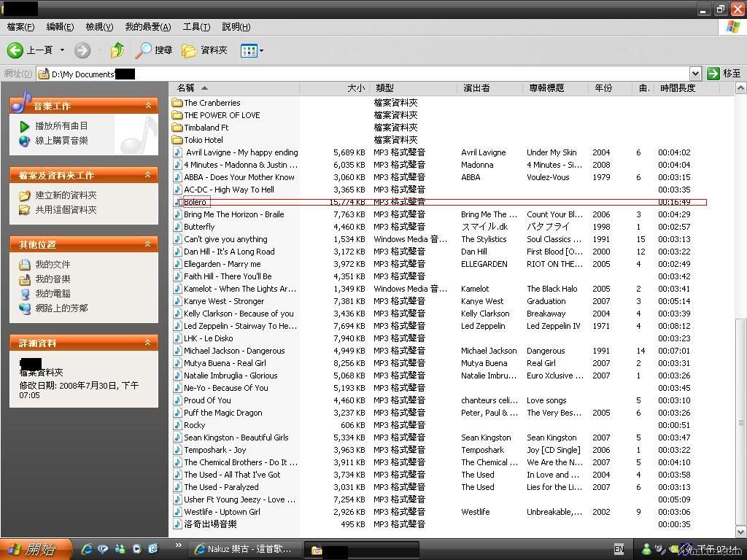Select Puff the Magic Dragon file
747x560 pixels.
[223, 413]
